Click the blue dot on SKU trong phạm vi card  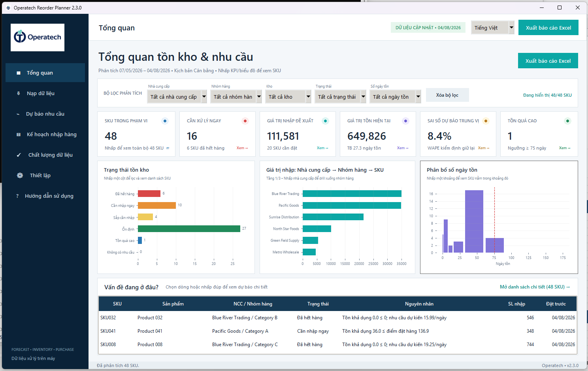(x=165, y=121)
